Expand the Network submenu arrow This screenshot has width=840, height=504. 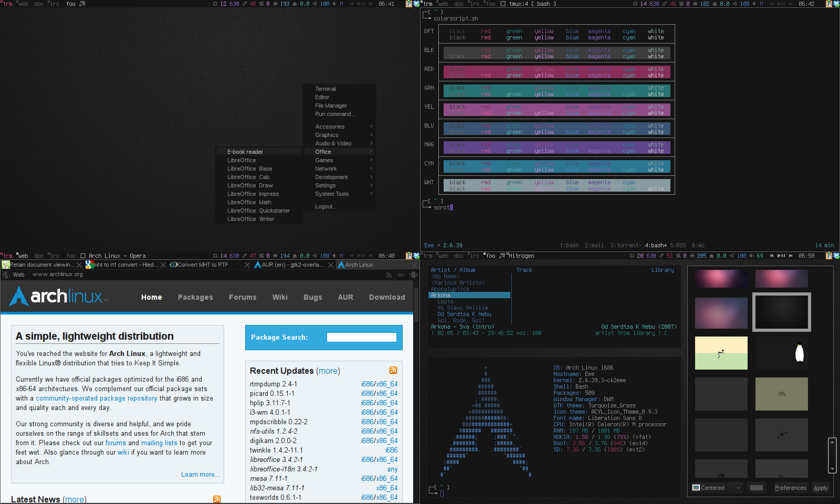coord(371,169)
